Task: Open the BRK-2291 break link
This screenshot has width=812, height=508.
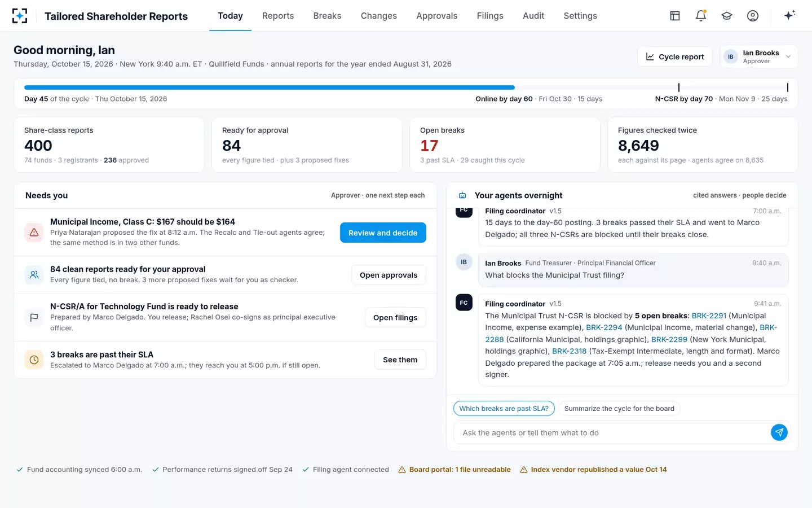Action: coord(709,316)
